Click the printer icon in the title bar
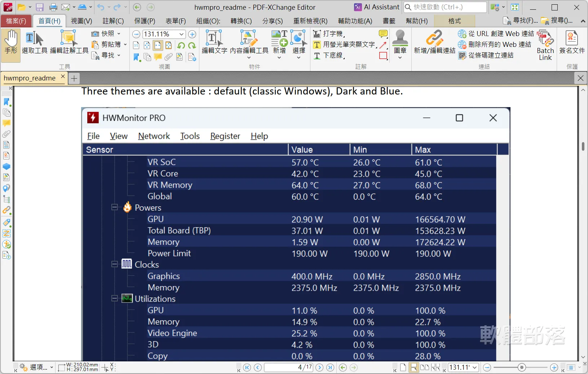Image resolution: width=588 pixels, height=374 pixels. coord(53,7)
